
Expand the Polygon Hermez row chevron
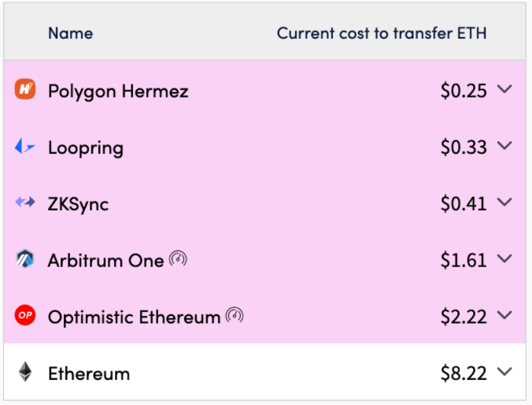click(x=504, y=89)
